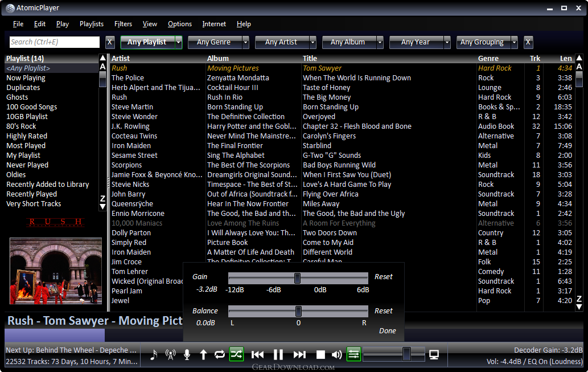Click the microphone icon
Image resolution: width=588 pixels, height=372 pixels.
point(187,354)
